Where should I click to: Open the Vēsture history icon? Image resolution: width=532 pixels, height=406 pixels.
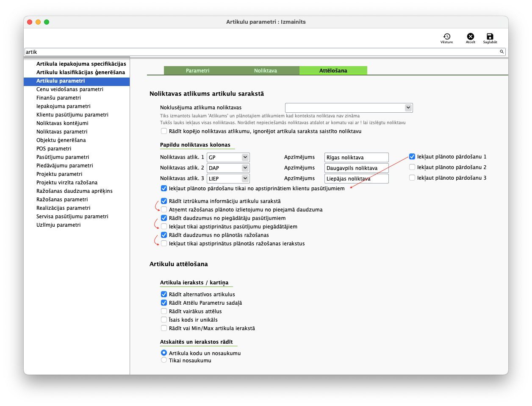pos(446,38)
